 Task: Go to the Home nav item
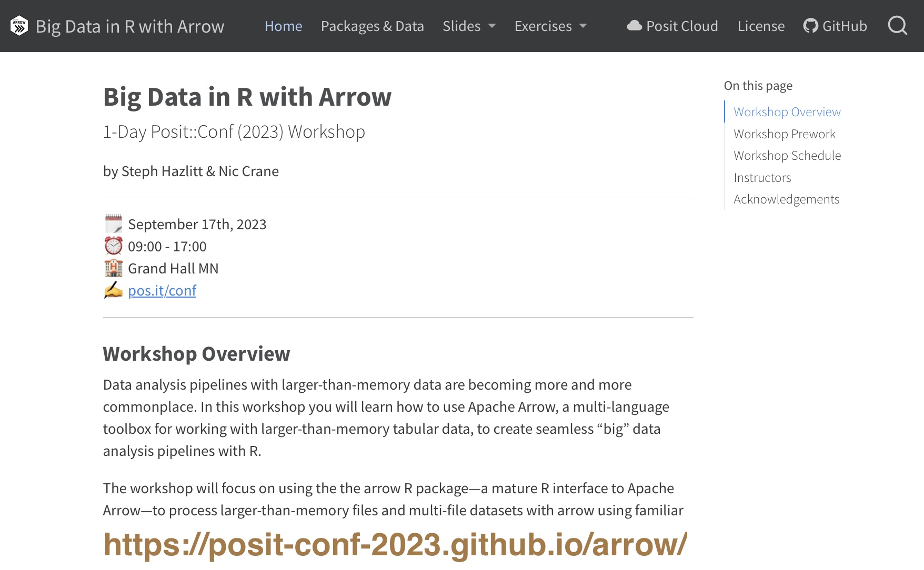point(283,26)
